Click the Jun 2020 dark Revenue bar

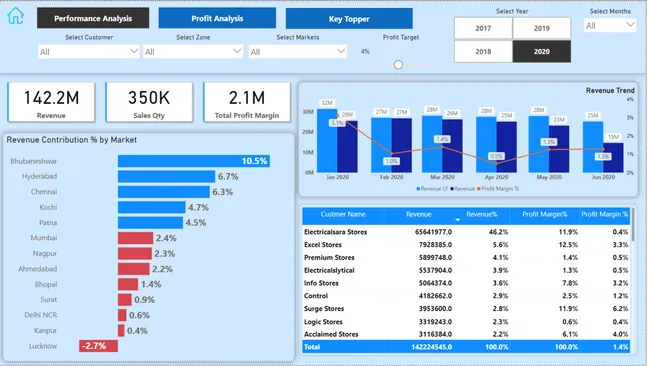tap(613, 158)
